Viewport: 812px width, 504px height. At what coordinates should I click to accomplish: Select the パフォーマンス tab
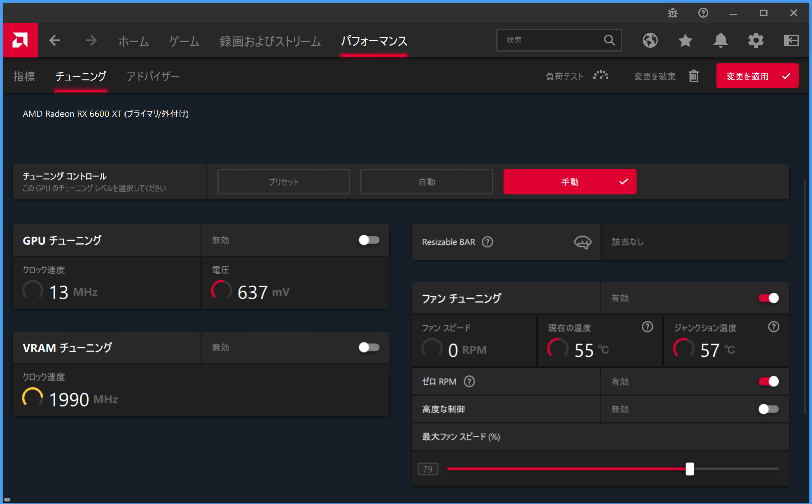(x=374, y=41)
